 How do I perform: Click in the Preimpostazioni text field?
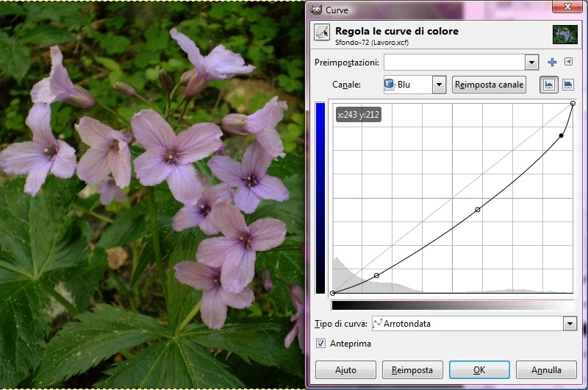454,63
